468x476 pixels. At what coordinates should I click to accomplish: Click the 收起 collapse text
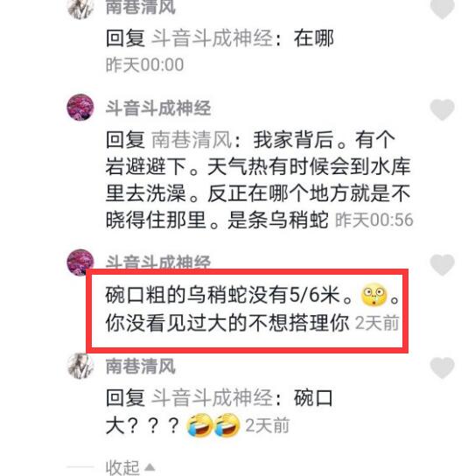click(x=122, y=467)
